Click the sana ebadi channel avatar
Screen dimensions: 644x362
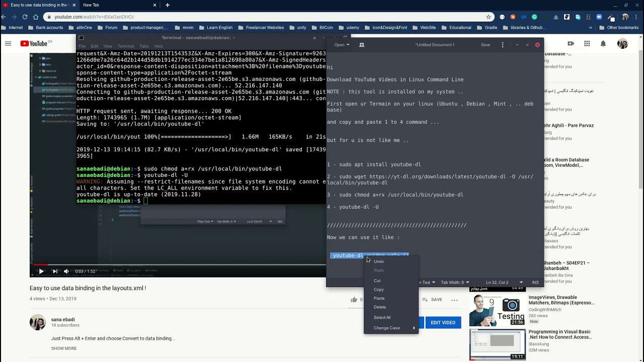coord(38,322)
